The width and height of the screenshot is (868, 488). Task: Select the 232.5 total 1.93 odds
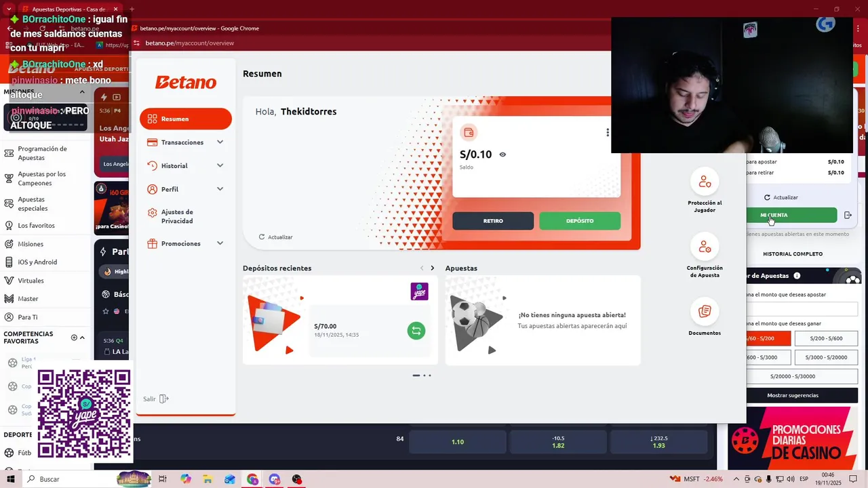[658, 442]
